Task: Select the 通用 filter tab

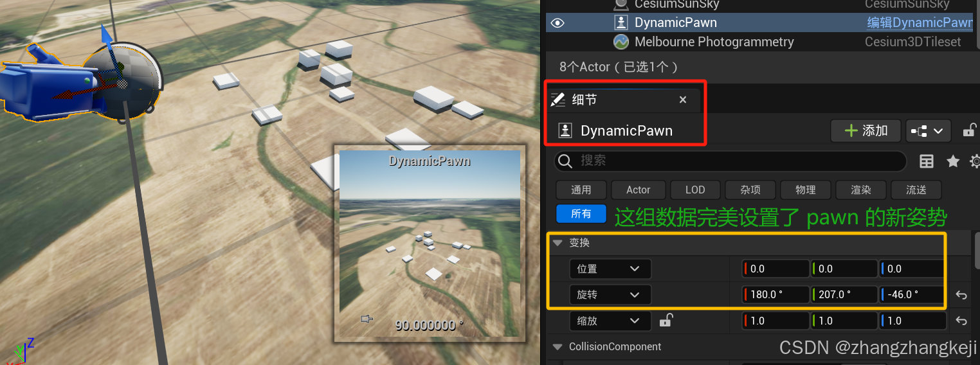Action: coord(581,190)
